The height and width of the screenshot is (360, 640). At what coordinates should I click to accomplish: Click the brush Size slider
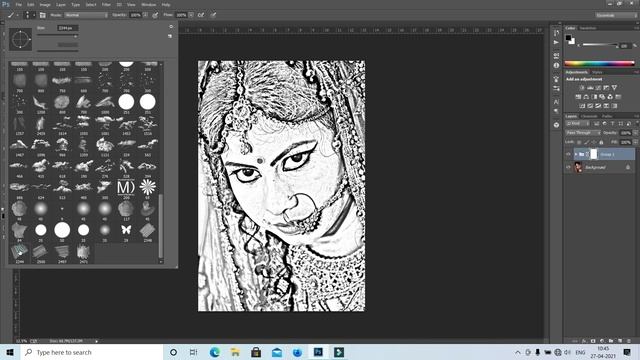coord(57,36)
